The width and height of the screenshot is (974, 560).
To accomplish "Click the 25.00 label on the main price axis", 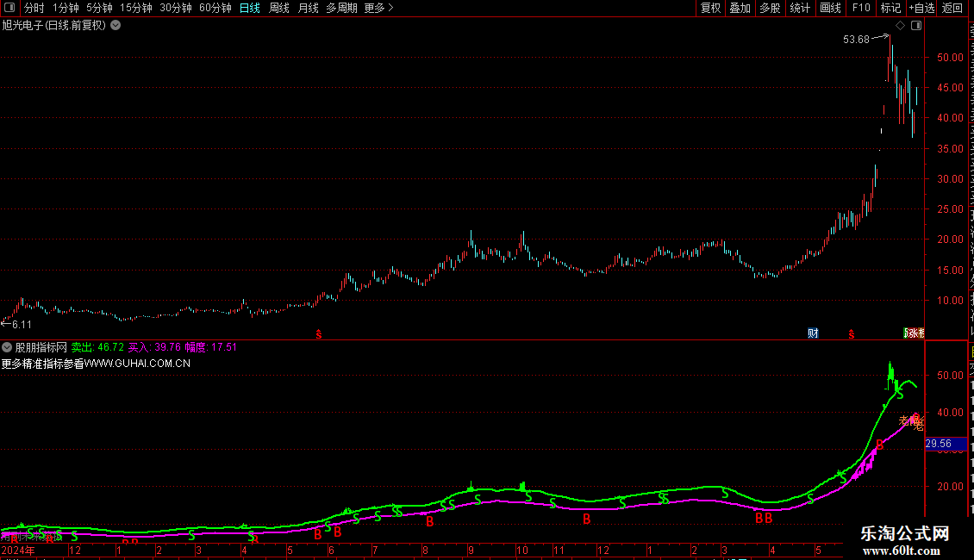I will tap(950, 209).
